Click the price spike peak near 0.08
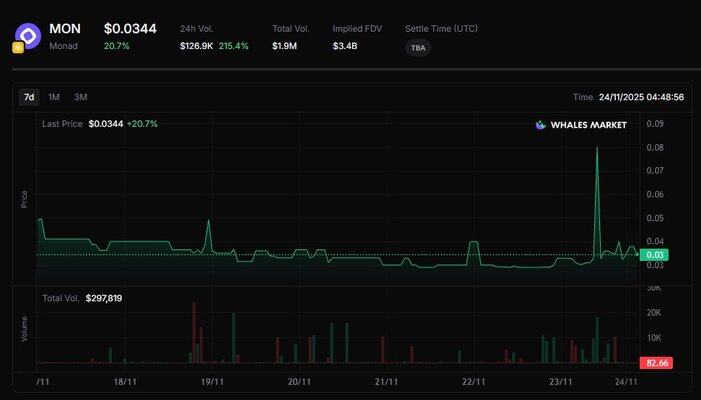Screen dimensions: 701x400 coord(597,148)
